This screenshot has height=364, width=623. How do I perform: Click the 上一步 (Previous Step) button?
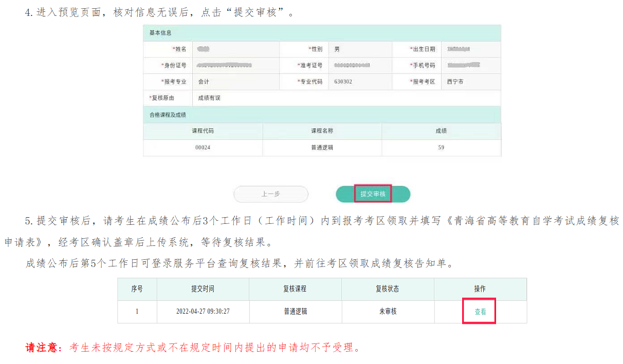click(x=270, y=194)
